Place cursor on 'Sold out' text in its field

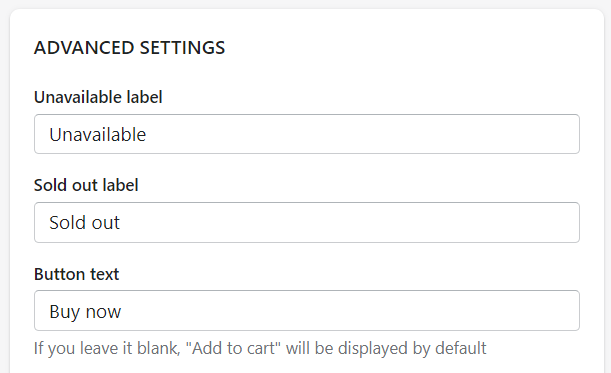85,223
